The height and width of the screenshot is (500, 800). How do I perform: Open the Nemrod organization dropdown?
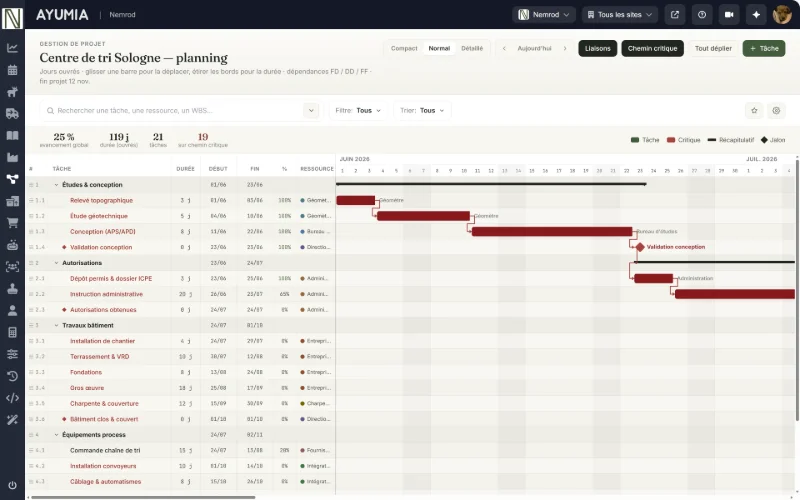pos(544,15)
